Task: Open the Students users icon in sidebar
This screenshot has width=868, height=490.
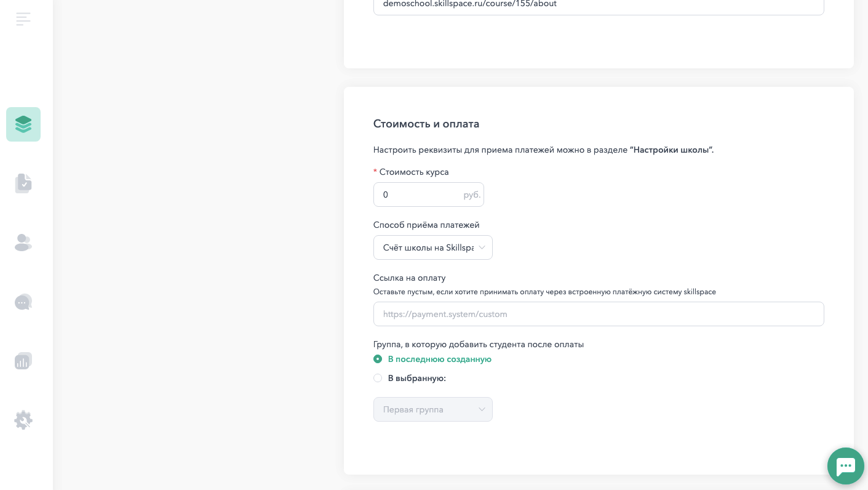Action: click(x=23, y=243)
